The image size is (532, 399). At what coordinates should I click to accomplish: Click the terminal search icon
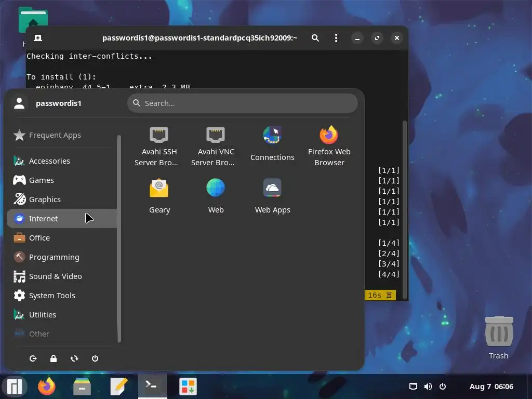(315, 38)
